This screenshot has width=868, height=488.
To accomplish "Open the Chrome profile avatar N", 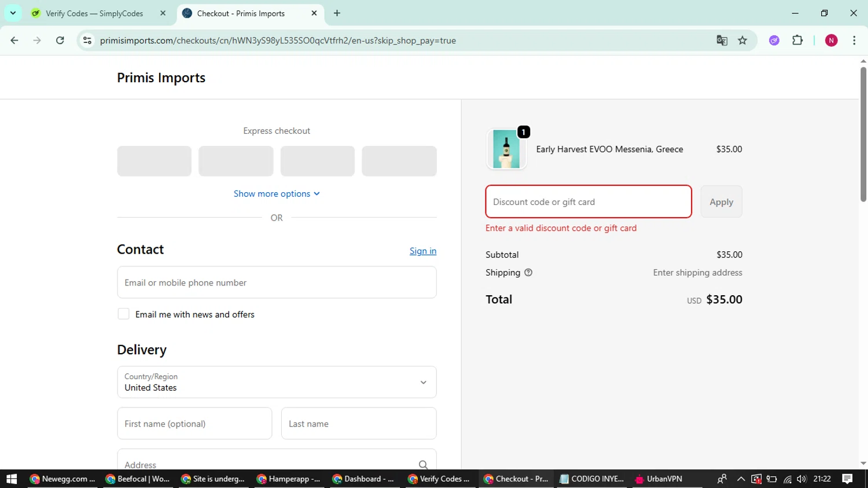I will tap(831, 41).
